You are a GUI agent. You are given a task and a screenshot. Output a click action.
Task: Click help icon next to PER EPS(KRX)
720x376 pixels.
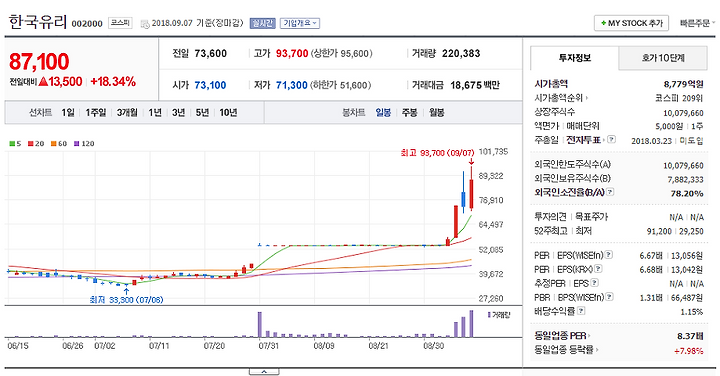pos(598,269)
